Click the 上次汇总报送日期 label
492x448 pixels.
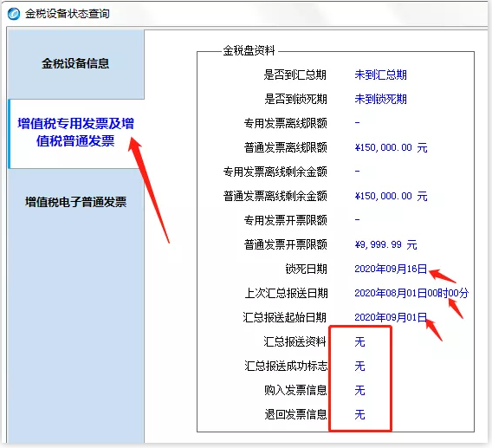286,293
